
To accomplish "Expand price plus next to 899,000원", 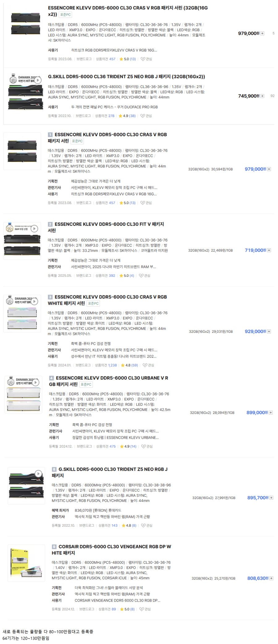I will (271, 413).
